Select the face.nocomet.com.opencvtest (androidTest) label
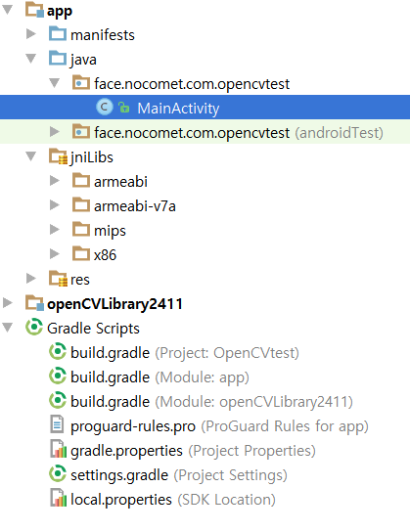 (x=239, y=133)
